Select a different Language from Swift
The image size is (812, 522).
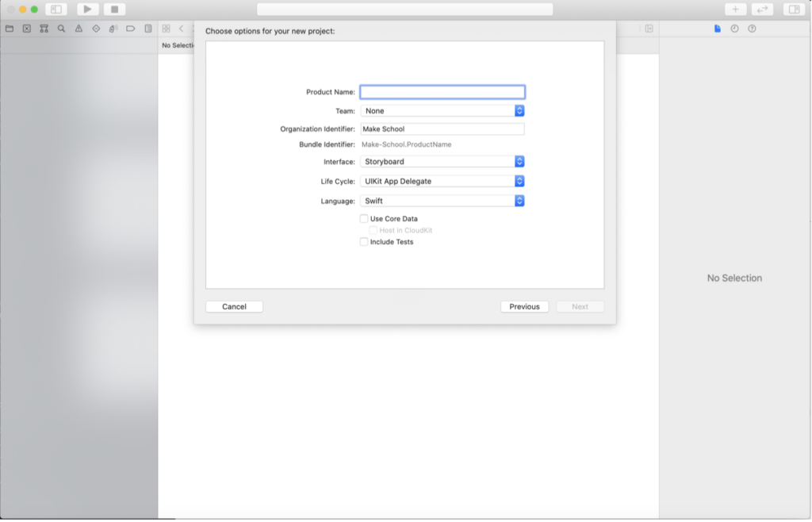(x=519, y=201)
